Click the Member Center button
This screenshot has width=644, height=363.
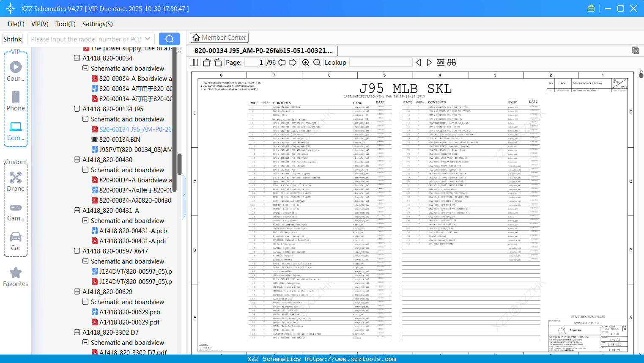pos(219,38)
